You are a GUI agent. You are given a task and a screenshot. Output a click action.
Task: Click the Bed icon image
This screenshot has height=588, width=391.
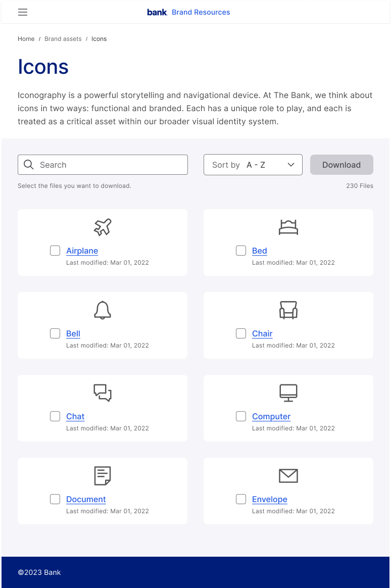pos(288,227)
